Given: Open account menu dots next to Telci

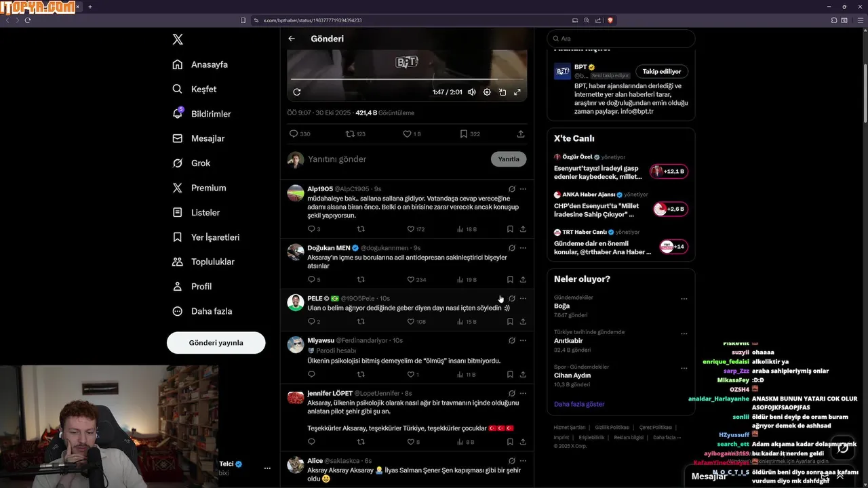Looking at the screenshot, I should pyautogui.click(x=267, y=468).
